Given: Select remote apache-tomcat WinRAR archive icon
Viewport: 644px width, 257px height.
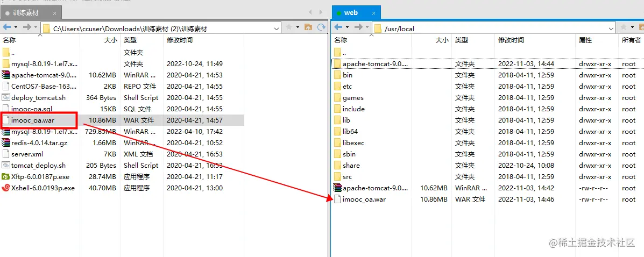Looking at the screenshot, I should point(337,188).
